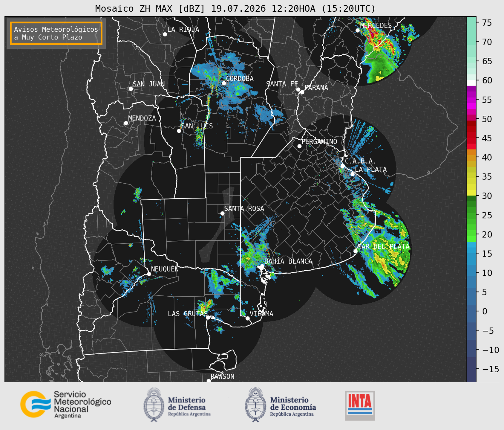This screenshot has height=430, width=504.
Task: Click the Avisos Meteorológicos a Muy Corto Plazo button
Action: 56,33
